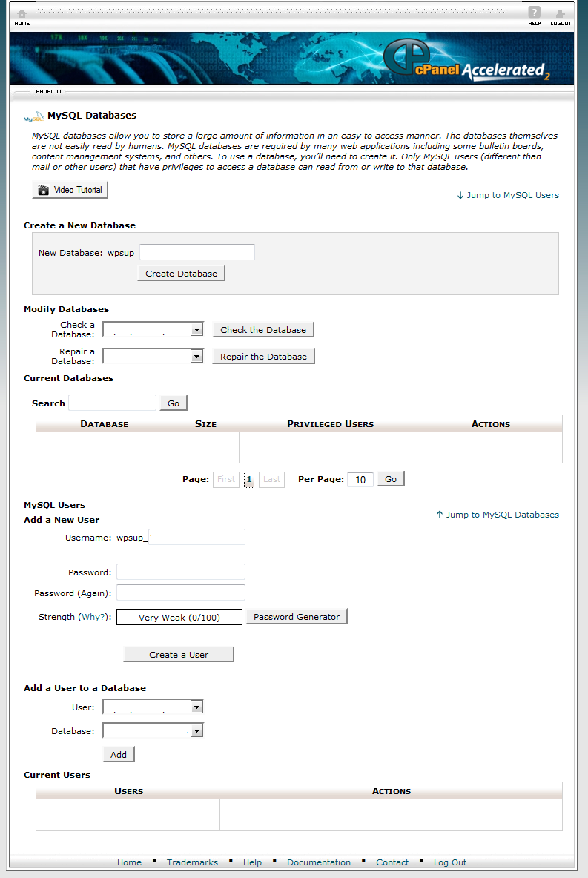The width and height of the screenshot is (588, 878).
Task: Open the Database dropdown under Add a User
Action: tap(196, 731)
